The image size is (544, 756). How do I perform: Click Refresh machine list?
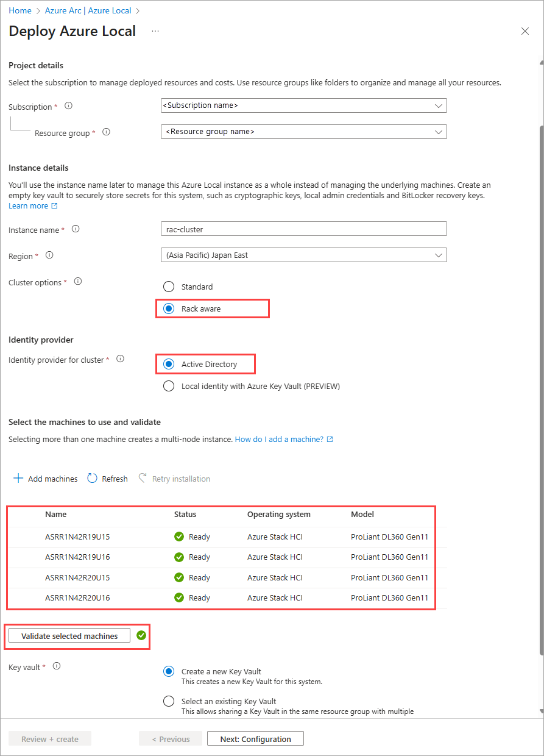(x=108, y=479)
